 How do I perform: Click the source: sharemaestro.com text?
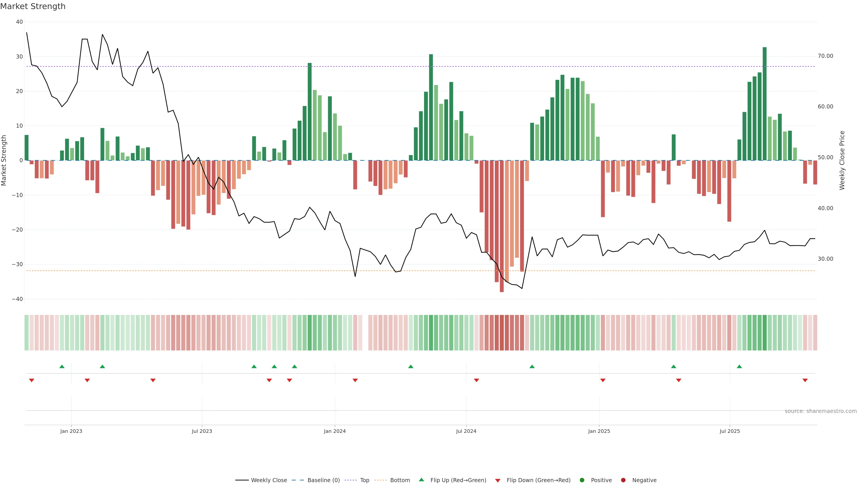[821, 411]
